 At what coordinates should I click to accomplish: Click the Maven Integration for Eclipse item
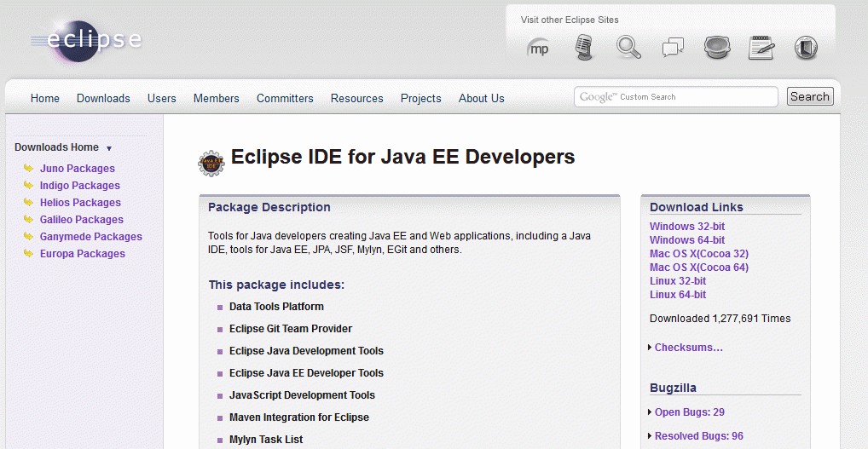click(x=299, y=417)
